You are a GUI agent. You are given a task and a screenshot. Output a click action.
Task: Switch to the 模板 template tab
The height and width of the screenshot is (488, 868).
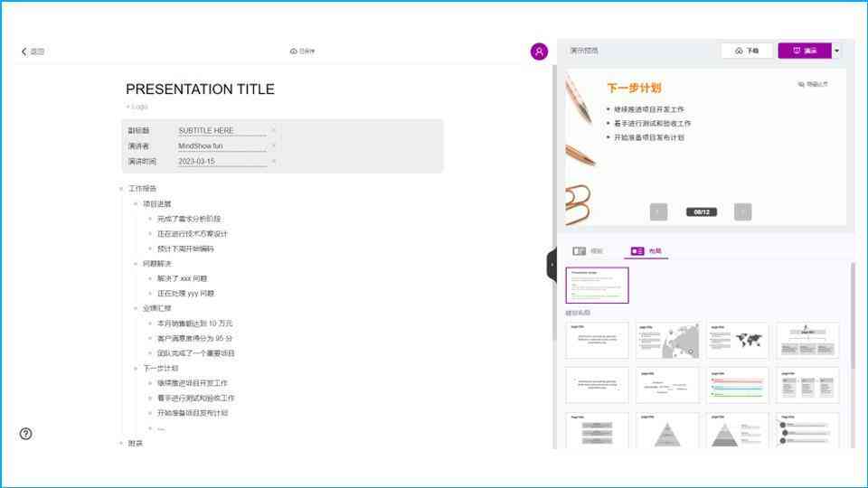(588, 251)
